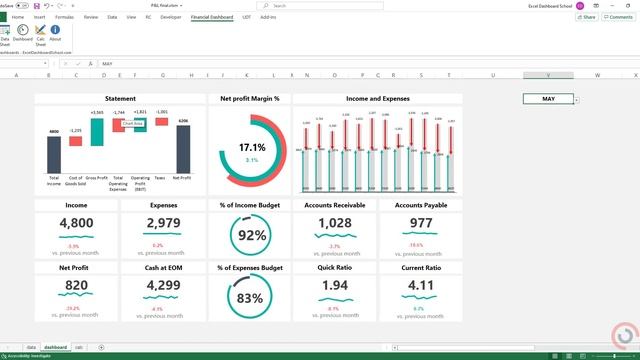Select the Total Income bar in Statement chart

click(54, 155)
